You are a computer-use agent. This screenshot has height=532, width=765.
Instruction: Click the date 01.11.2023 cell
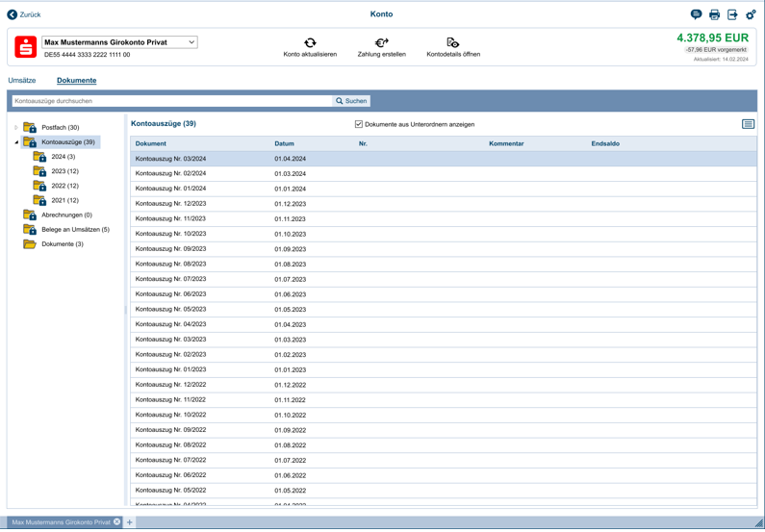[290, 219]
